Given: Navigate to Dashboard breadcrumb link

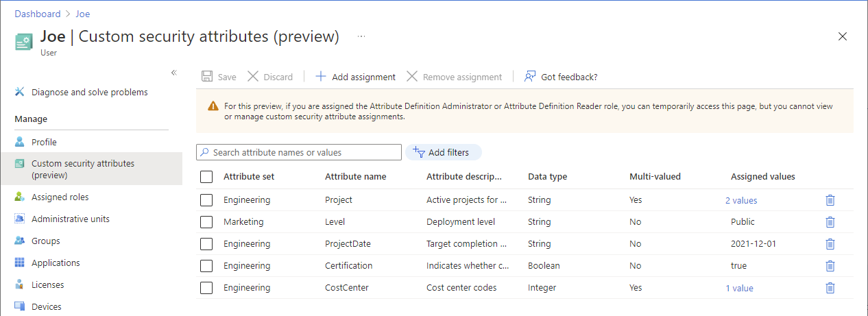Looking at the screenshot, I should (x=38, y=14).
